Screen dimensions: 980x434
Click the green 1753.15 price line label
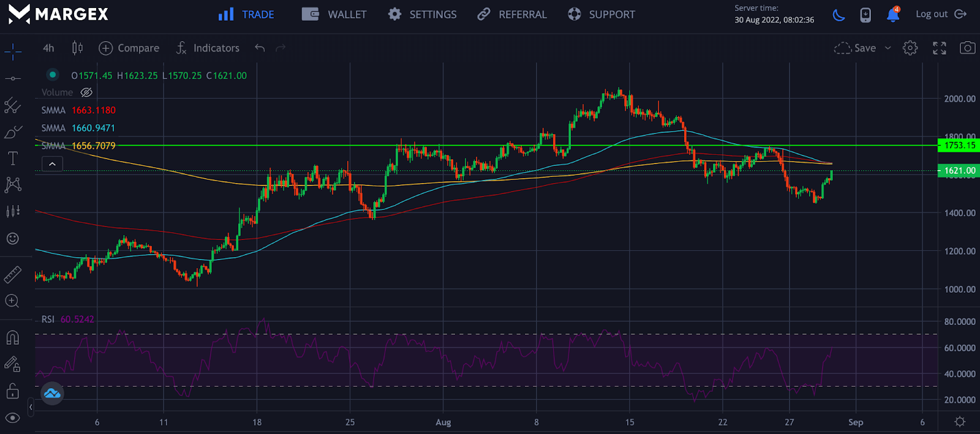coord(959,145)
